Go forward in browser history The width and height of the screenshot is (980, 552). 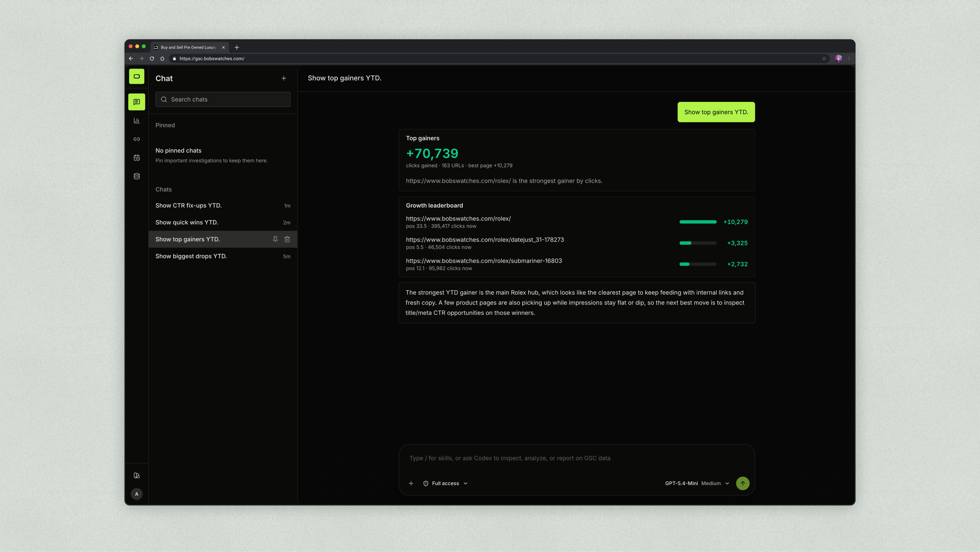pos(142,59)
